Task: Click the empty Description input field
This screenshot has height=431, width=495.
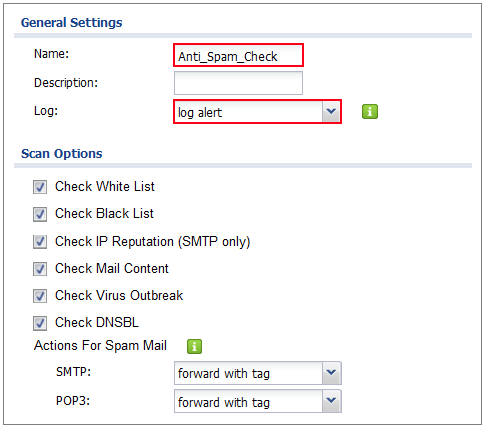Action: tap(238, 83)
